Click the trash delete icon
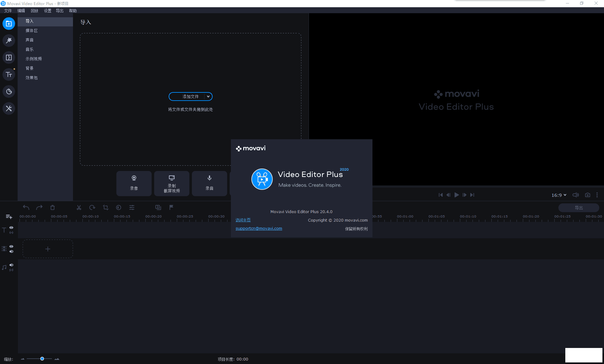Viewport: 604px width, 364px height. (x=53, y=207)
